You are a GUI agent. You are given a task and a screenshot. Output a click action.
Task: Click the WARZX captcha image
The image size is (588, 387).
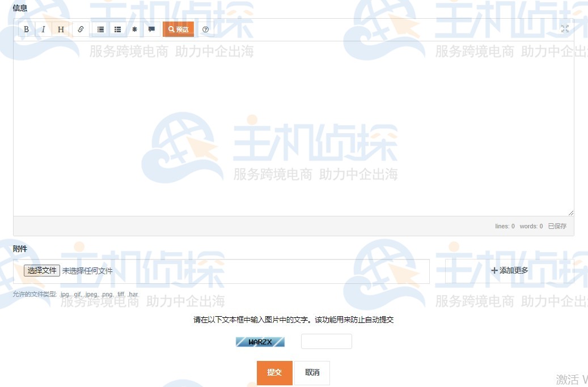pos(260,341)
